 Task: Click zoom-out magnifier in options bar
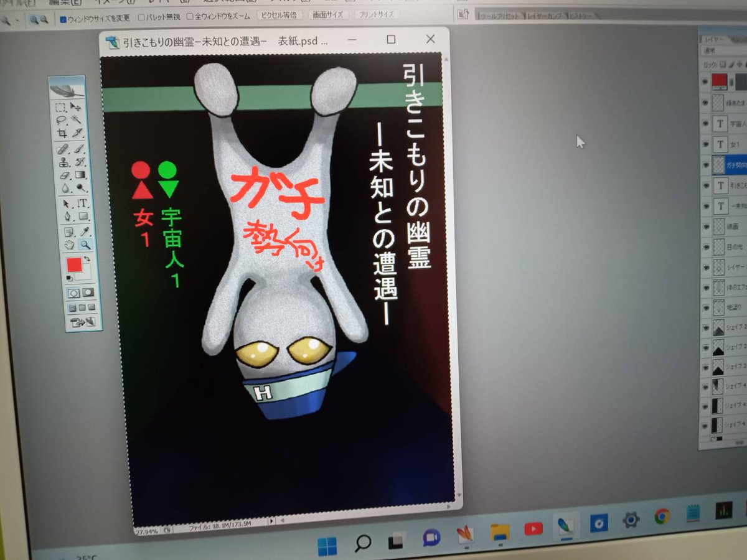click(44, 20)
